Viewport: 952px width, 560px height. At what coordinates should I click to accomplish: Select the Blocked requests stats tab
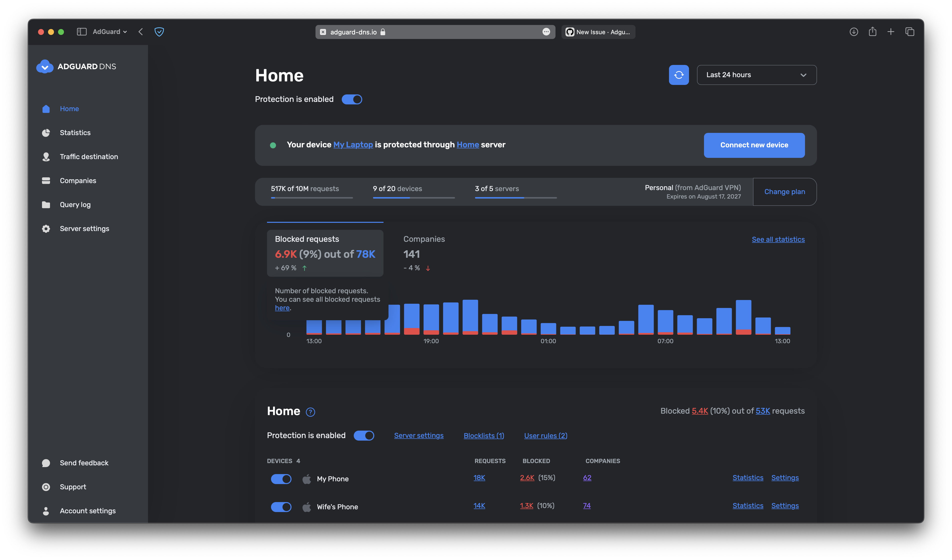325,253
